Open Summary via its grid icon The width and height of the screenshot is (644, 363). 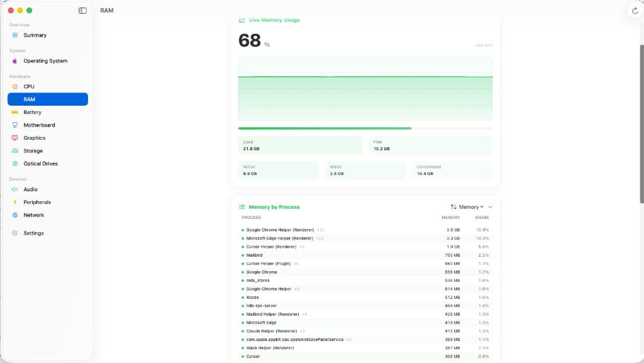(15, 35)
